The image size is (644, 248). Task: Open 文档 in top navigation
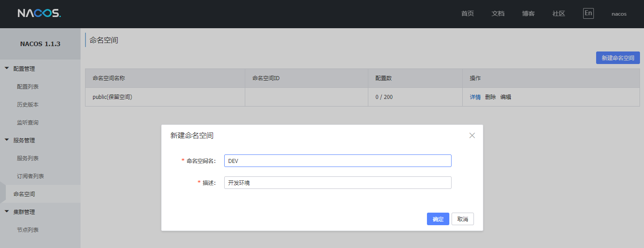(x=498, y=13)
